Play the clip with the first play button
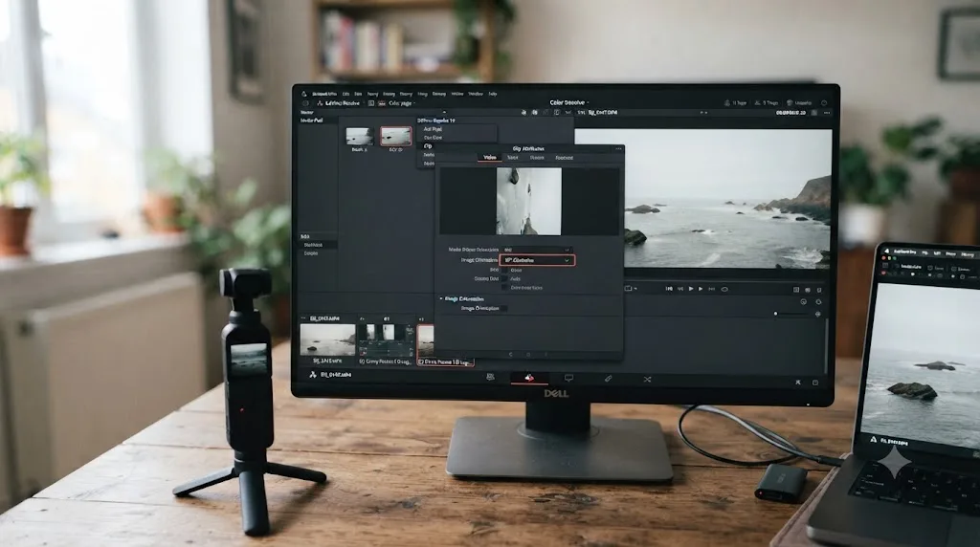980x547 pixels. click(x=691, y=289)
